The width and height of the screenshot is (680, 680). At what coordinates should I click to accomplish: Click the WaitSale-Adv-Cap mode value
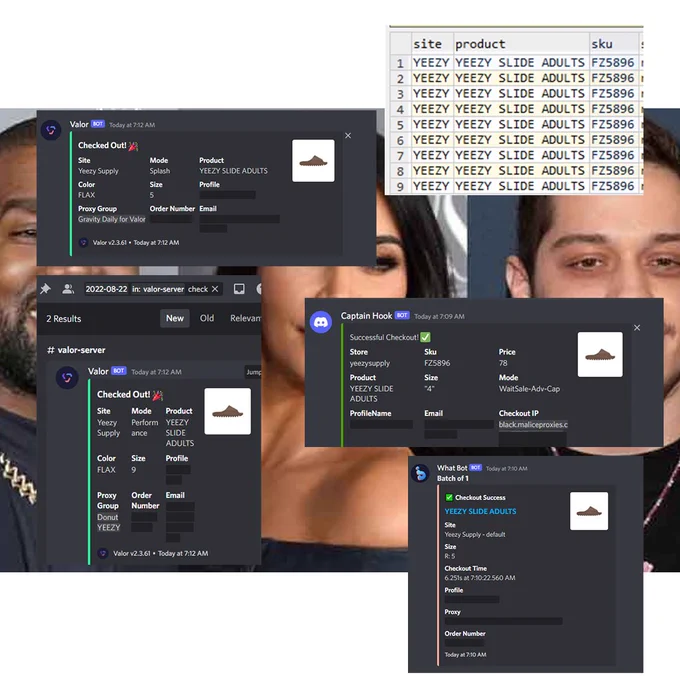pos(529,389)
